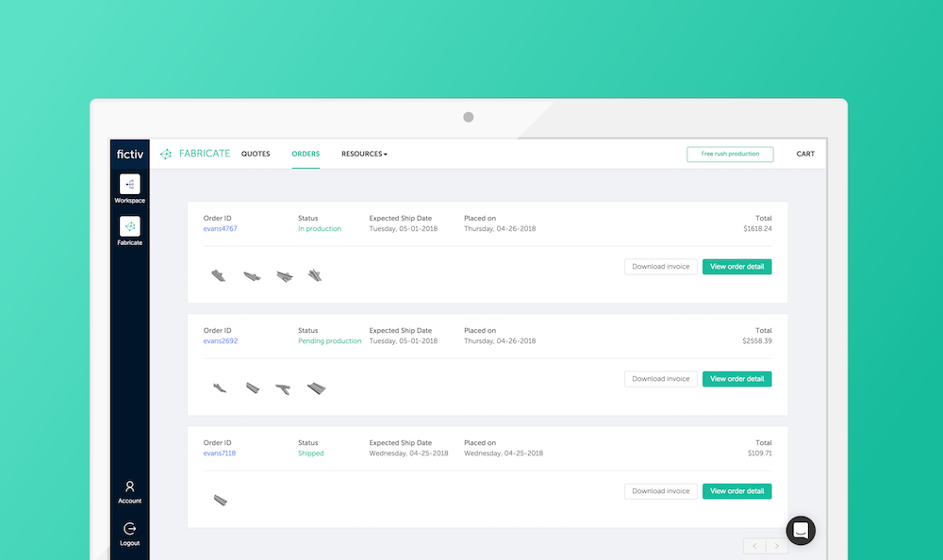Switch to the Quotes tab
The width and height of the screenshot is (943, 560).
tap(256, 154)
